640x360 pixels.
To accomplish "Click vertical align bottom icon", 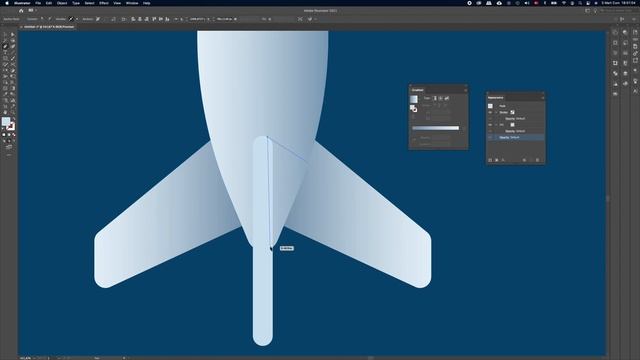I will tap(167, 19).
